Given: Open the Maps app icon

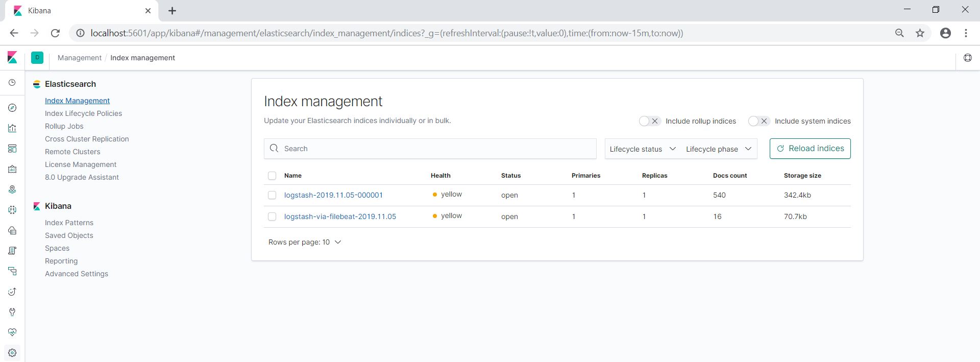Looking at the screenshot, I should pyautogui.click(x=12, y=189).
